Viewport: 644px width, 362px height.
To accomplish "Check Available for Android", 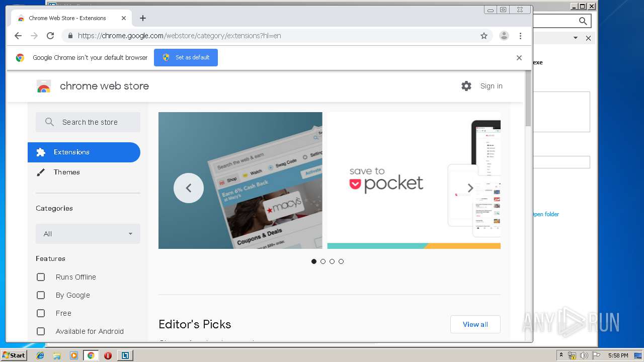I will pos(41,331).
